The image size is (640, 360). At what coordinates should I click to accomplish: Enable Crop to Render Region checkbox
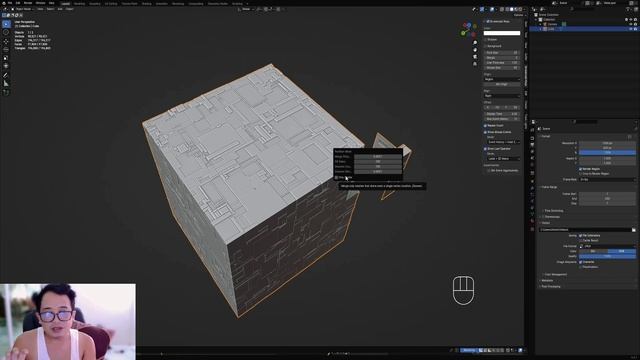click(581, 174)
